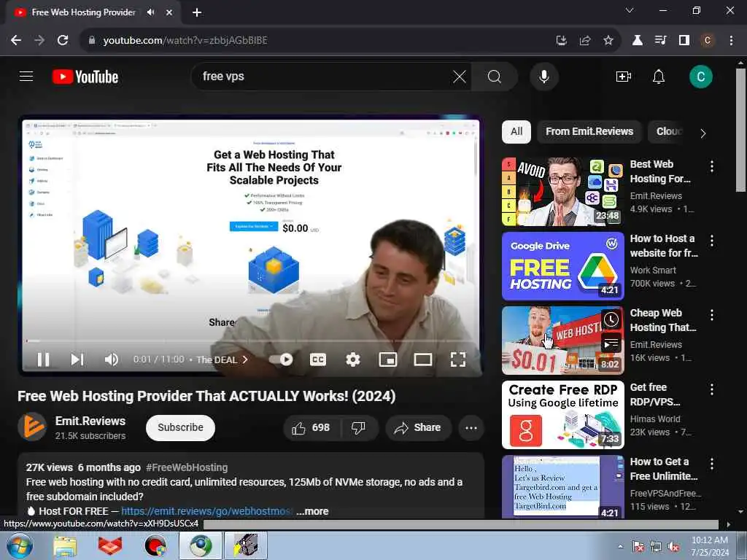Open the Create video icon
The height and width of the screenshot is (560, 747).
623,77
